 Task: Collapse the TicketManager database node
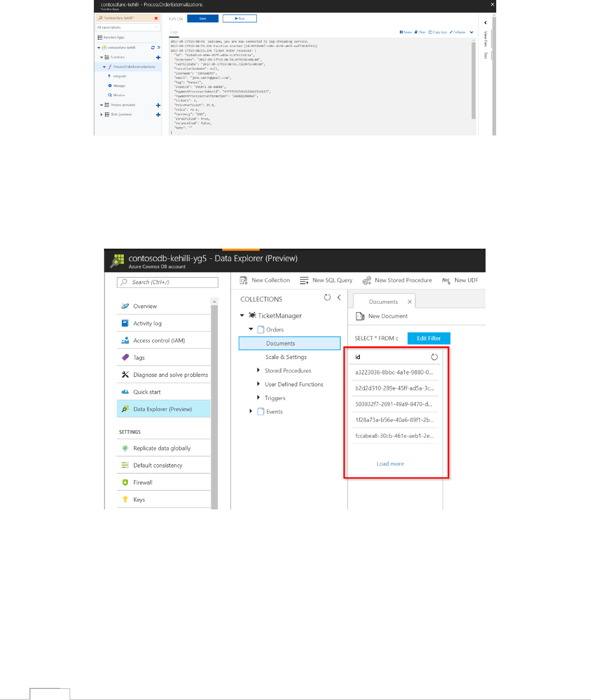click(242, 315)
